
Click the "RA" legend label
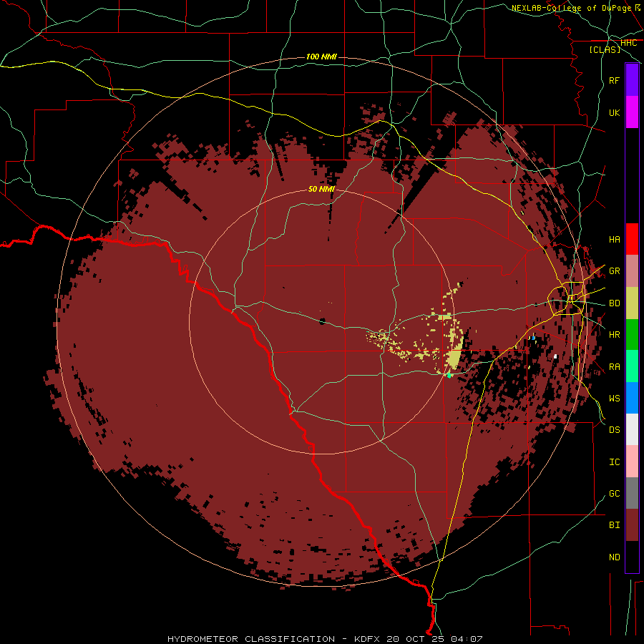click(x=614, y=367)
